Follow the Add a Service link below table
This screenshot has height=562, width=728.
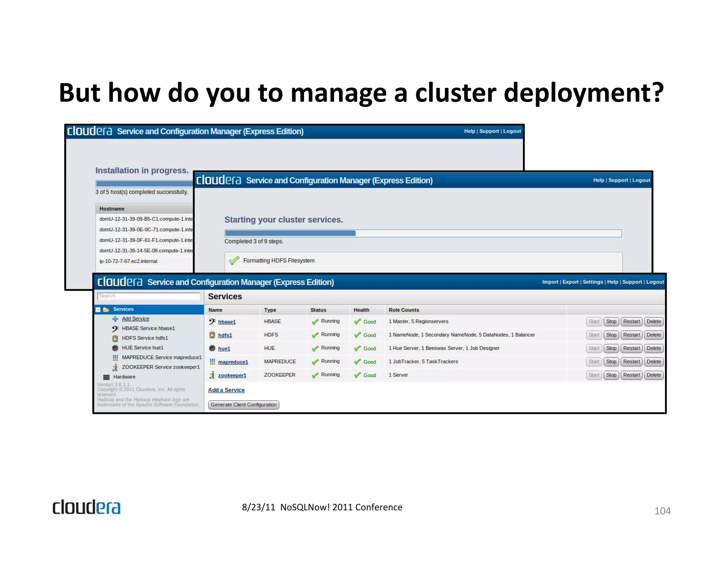click(x=226, y=390)
